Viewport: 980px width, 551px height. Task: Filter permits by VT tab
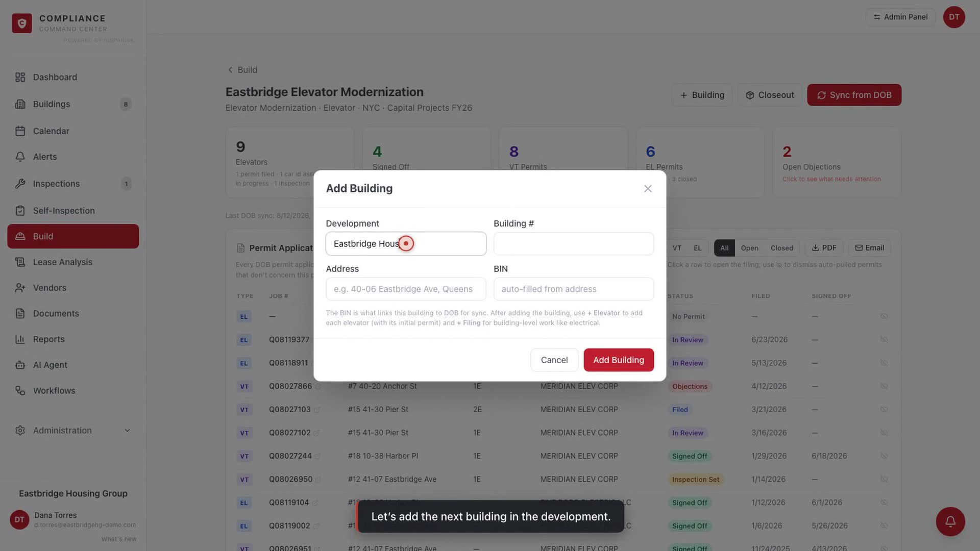point(677,248)
